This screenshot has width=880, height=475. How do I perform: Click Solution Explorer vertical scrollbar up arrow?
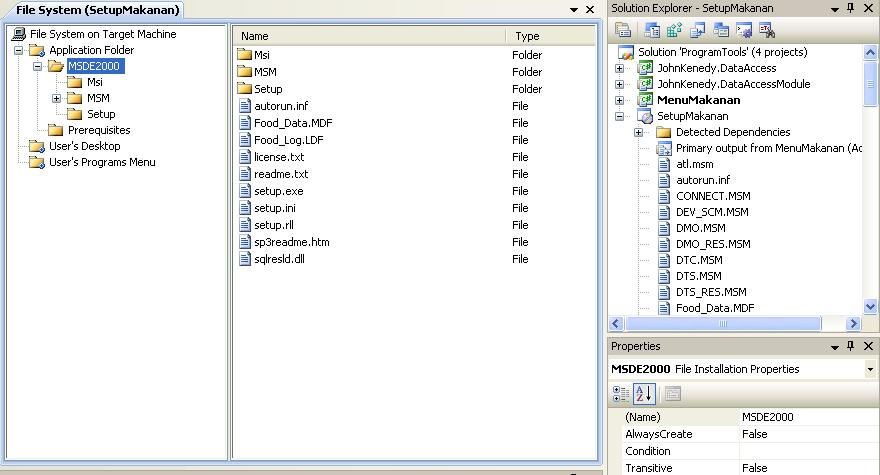(870, 53)
